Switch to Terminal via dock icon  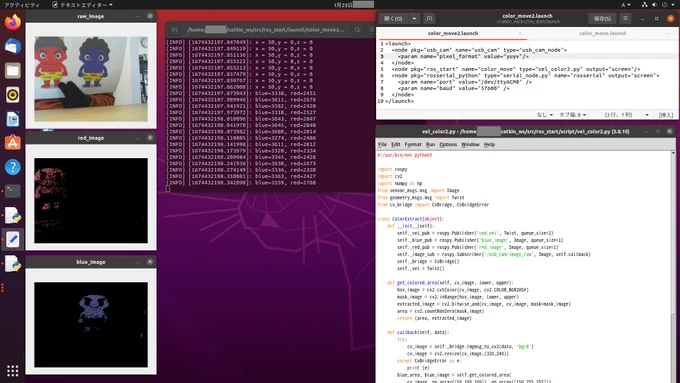pos(13,191)
